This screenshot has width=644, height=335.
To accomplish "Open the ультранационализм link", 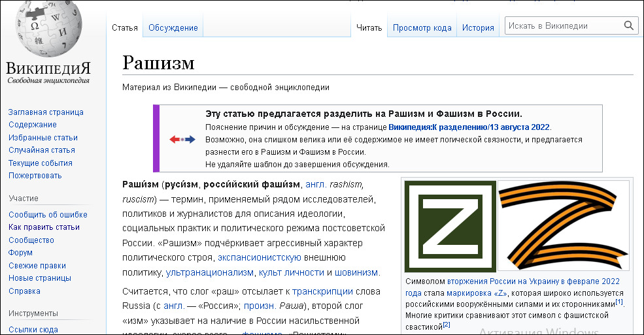I will (x=209, y=272).
